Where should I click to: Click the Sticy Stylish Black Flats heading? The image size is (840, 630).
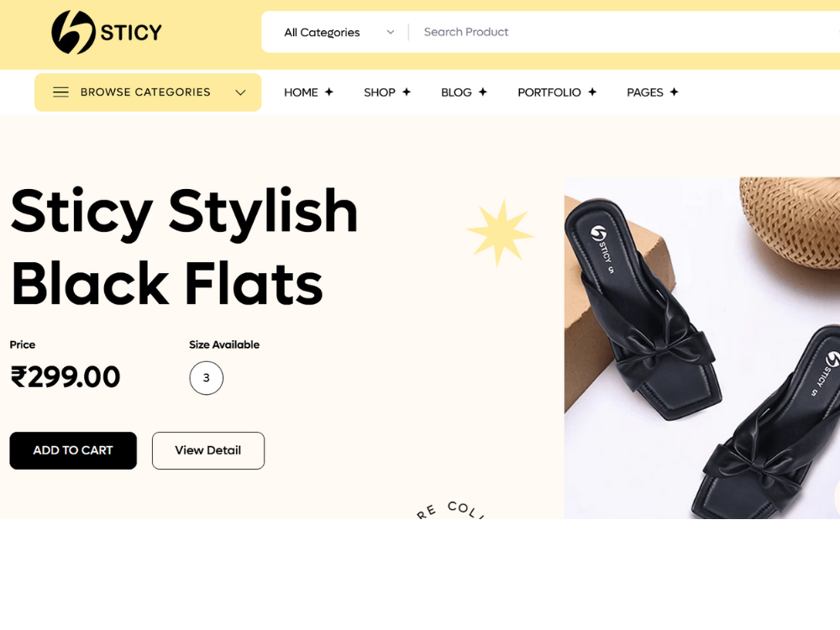pos(184,248)
